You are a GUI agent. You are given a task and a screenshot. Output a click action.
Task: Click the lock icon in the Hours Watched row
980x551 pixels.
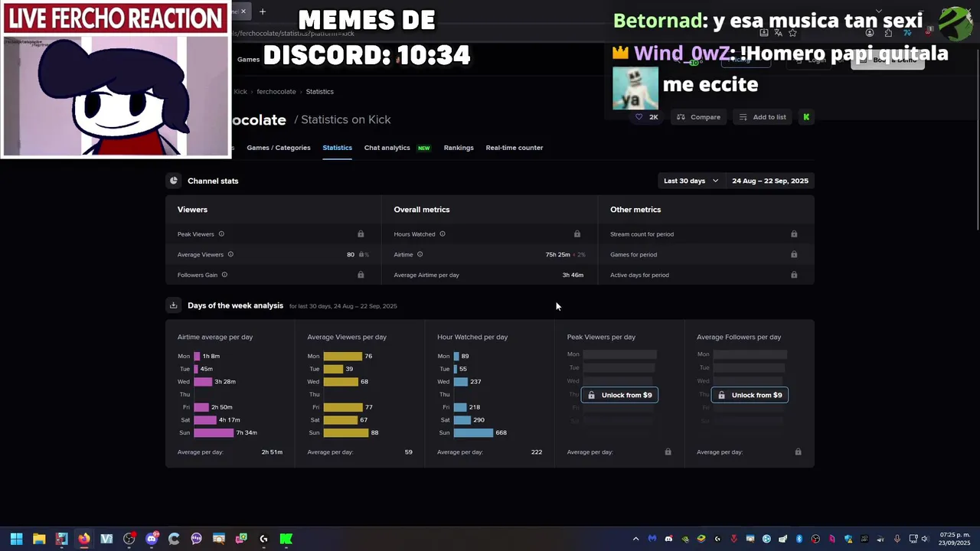[x=577, y=234]
